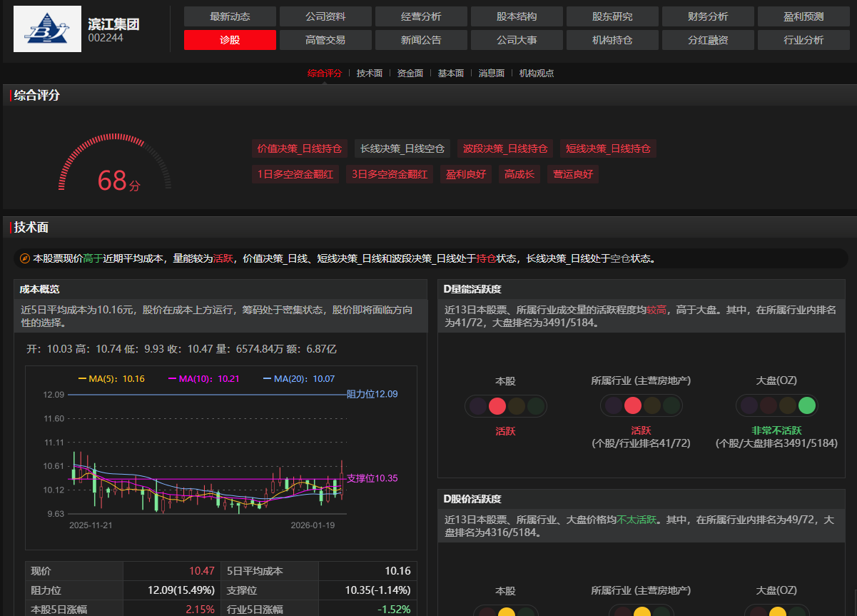Select the highlighted 诊股 tab
This screenshot has width=857, height=616.
[x=230, y=40]
